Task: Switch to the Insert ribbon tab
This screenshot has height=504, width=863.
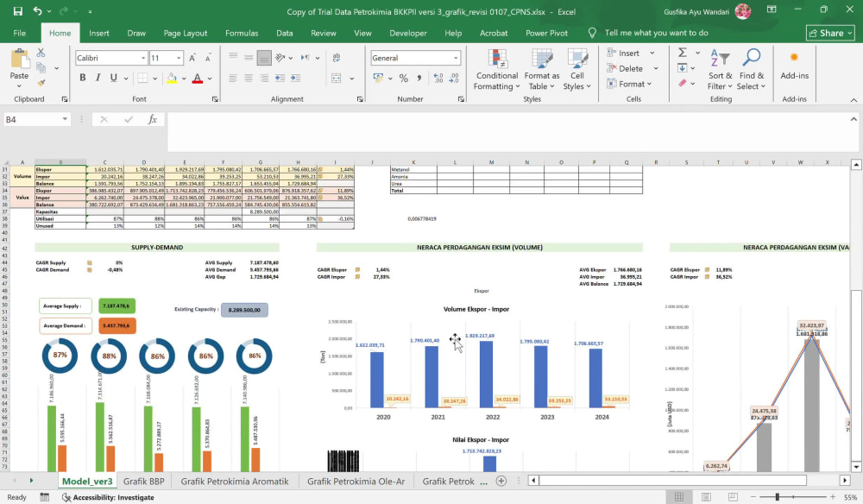Action: pyautogui.click(x=99, y=33)
